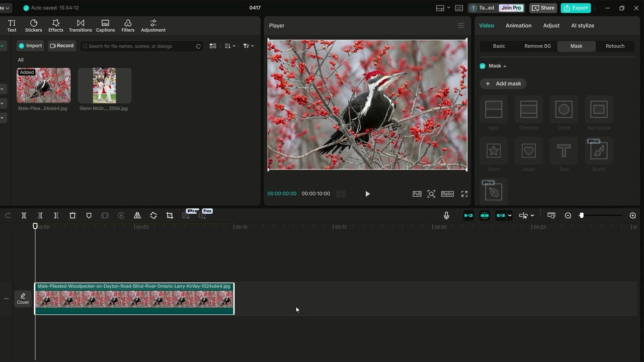This screenshot has width=644, height=362.
Task: Click the Export button
Action: click(576, 8)
